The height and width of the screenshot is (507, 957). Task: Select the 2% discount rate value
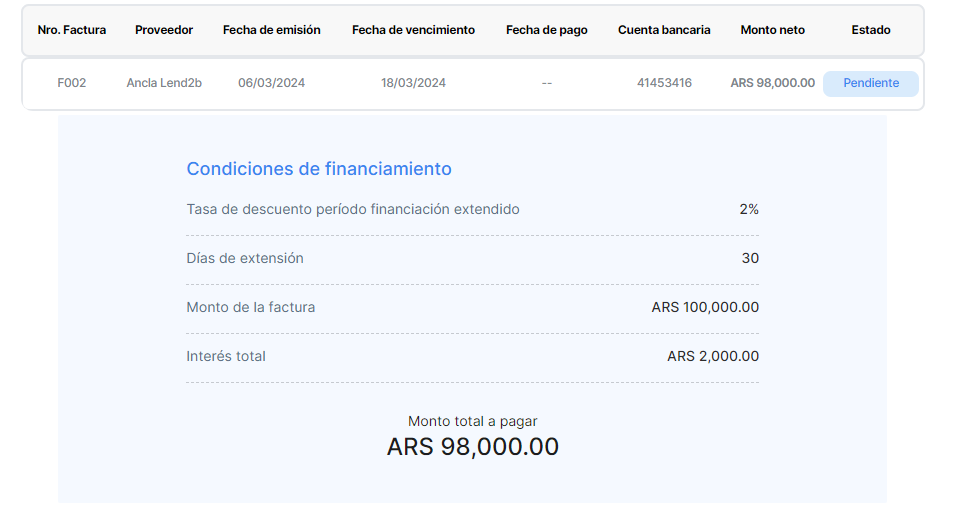click(x=749, y=209)
